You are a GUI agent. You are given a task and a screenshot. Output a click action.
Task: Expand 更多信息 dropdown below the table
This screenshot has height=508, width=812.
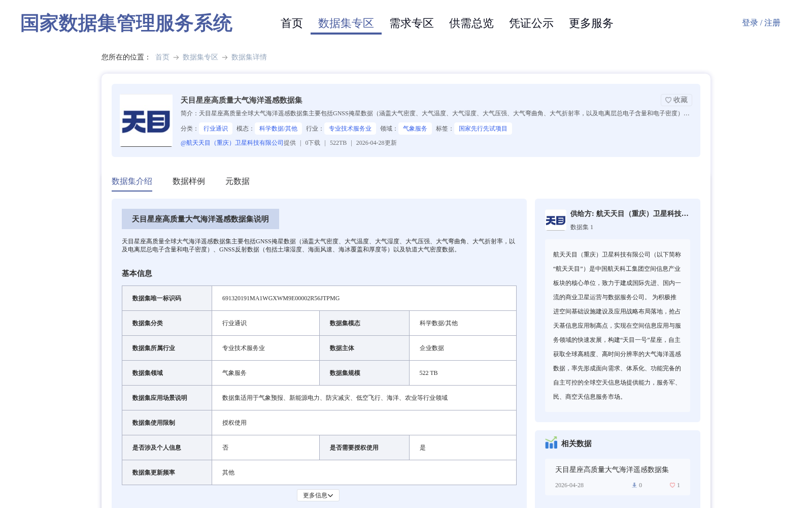point(318,495)
